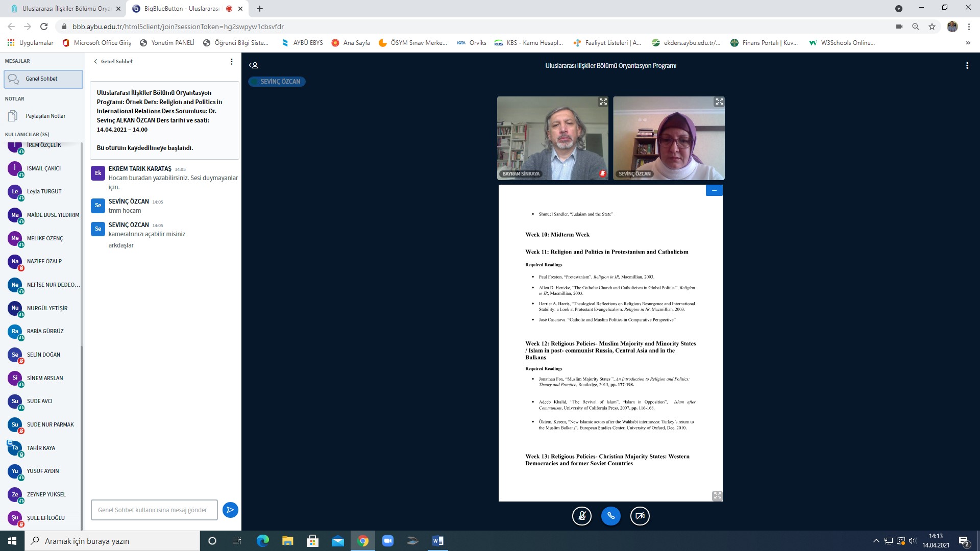
Task: Collapse the Genel Sohbet chat panel
Action: pos(113,61)
